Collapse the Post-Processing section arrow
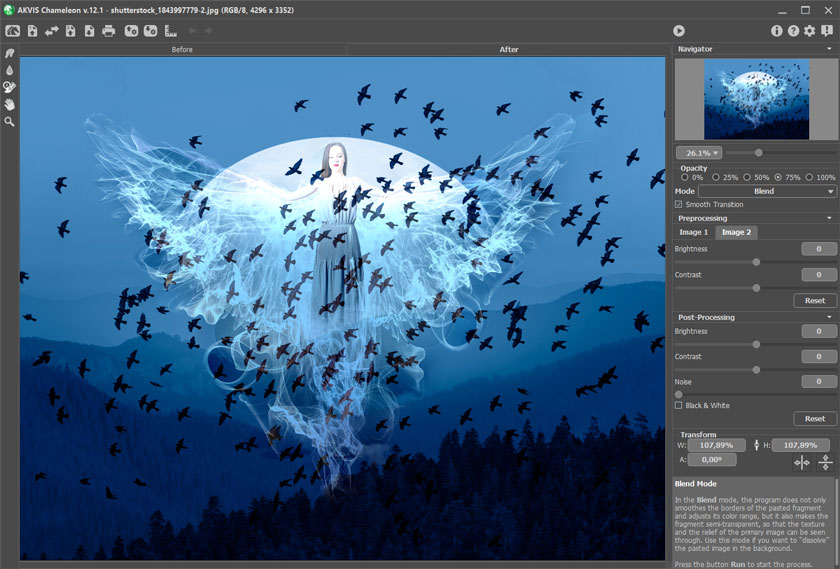This screenshot has width=840, height=569. [x=829, y=317]
